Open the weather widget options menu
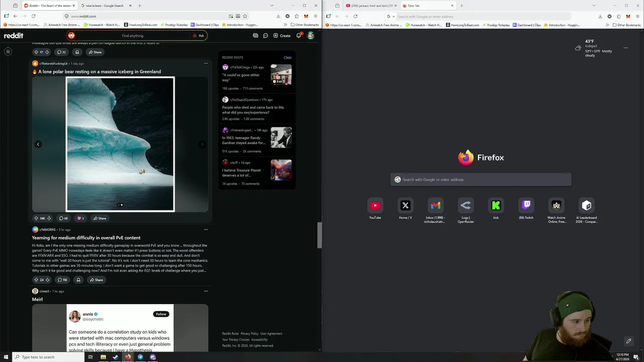The image size is (644, 362). point(625,48)
